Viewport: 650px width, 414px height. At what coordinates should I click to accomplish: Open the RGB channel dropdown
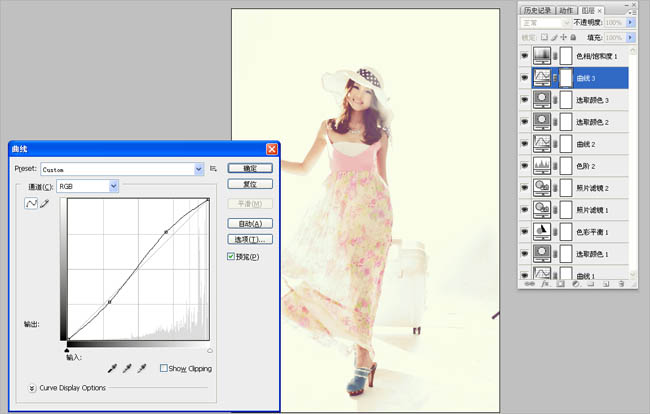pyautogui.click(x=113, y=186)
